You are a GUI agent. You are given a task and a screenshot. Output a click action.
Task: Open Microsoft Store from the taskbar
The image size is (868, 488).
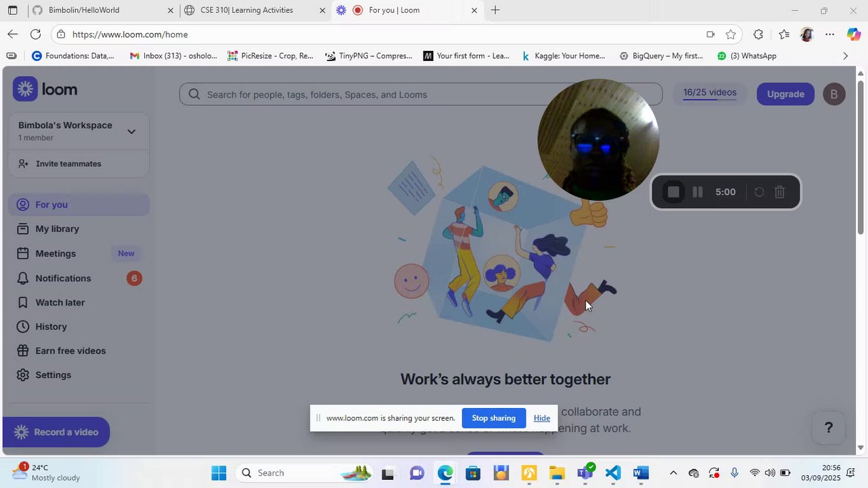[x=472, y=473]
